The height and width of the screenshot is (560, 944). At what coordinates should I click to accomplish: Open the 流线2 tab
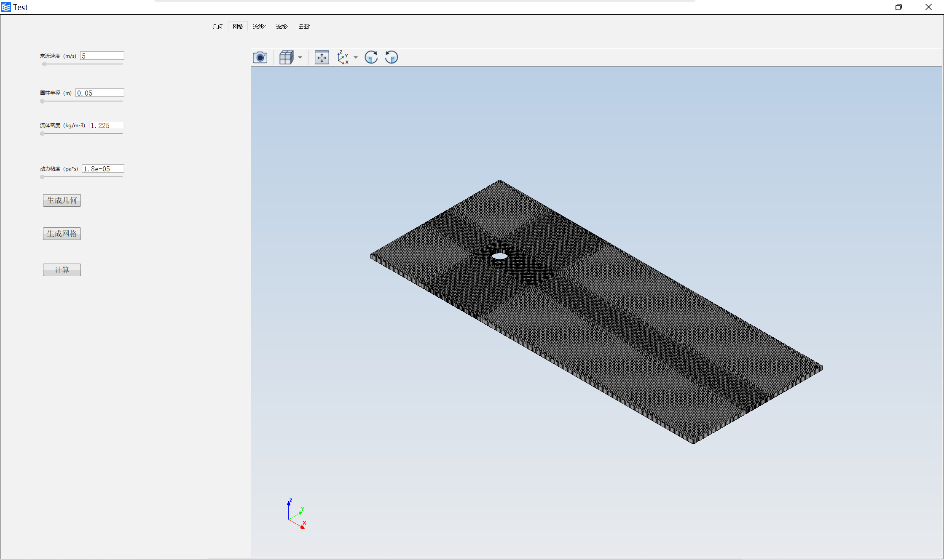click(x=259, y=27)
